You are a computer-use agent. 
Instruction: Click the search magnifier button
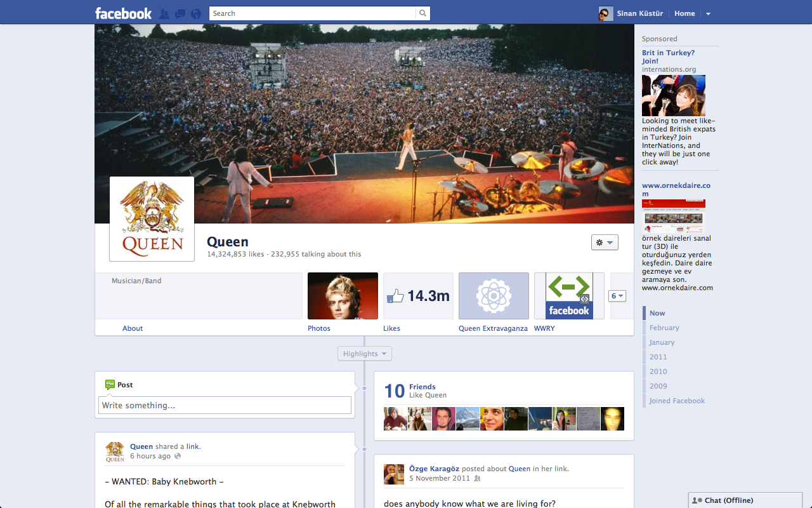pos(422,13)
